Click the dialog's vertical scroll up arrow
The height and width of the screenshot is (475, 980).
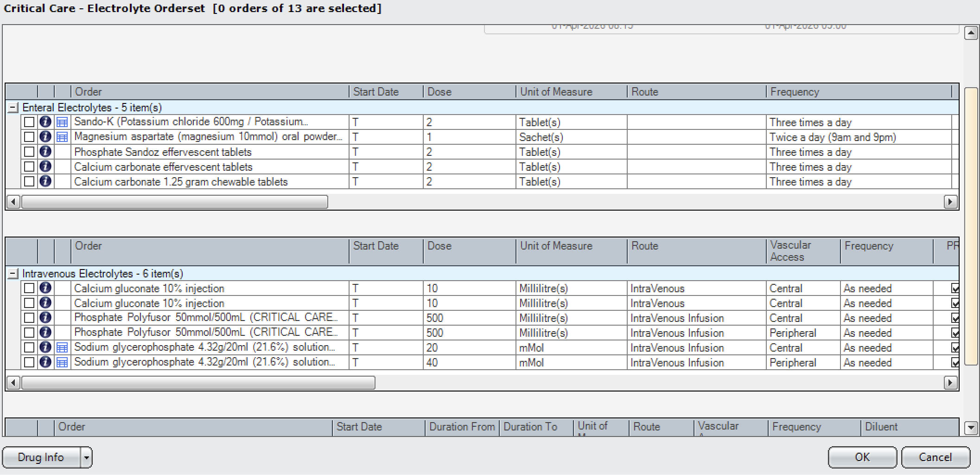point(971,33)
